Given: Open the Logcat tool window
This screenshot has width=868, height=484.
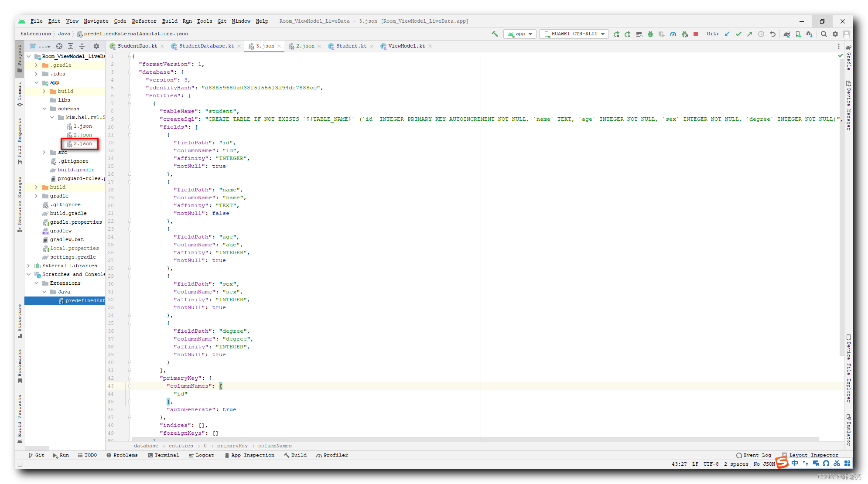Looking at the screenshot, I should 201,455.
